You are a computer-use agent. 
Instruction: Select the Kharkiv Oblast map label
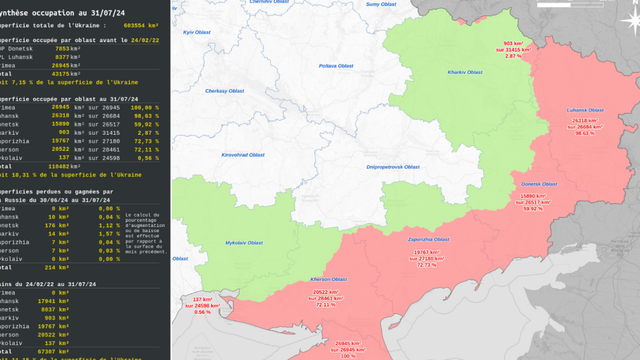465,72
